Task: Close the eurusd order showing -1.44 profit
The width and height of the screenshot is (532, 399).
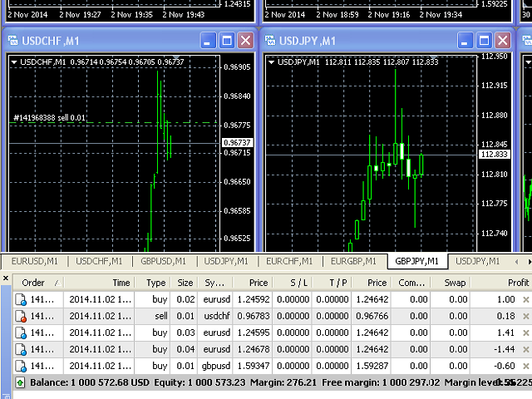Action: [x=525, y=350]
